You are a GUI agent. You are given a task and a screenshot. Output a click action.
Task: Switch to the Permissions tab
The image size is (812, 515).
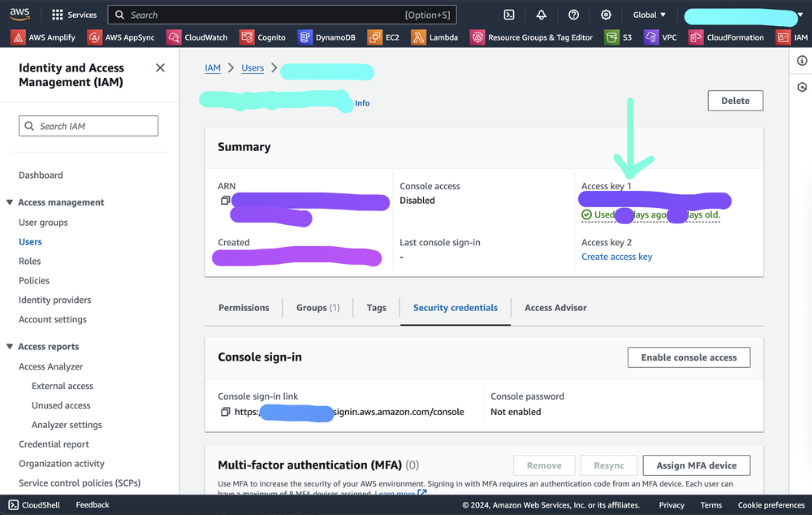point(244,308)
